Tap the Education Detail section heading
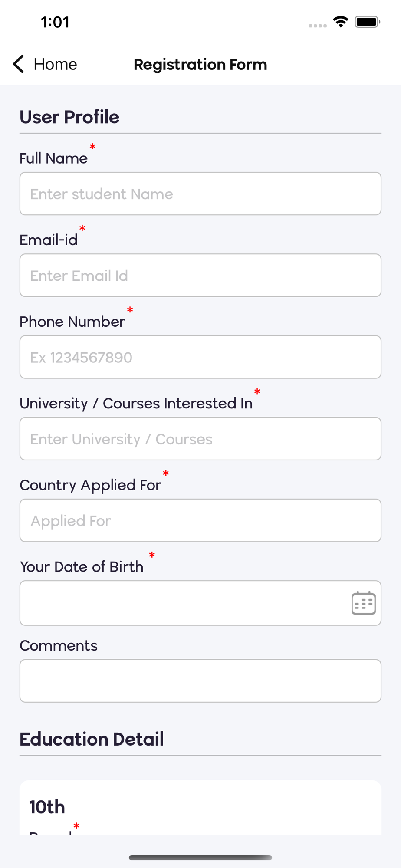The image size is (401, 868). coord(92,739)
